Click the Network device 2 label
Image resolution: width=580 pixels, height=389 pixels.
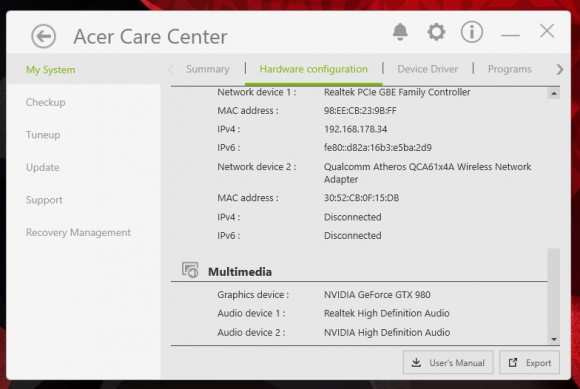[257, 167]
